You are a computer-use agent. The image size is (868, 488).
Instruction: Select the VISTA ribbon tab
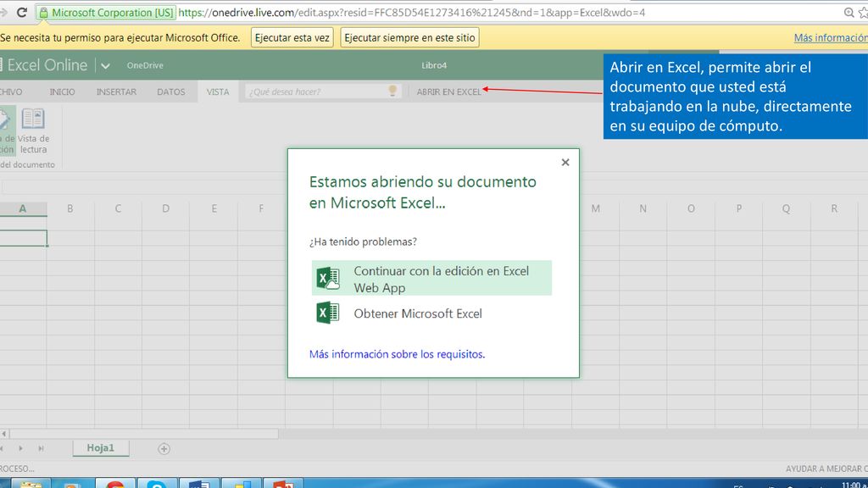point(218,91)
